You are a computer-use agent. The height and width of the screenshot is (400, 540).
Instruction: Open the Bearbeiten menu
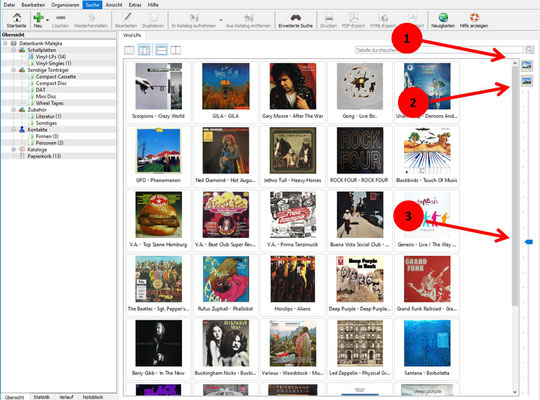click(x=33, y=5)
